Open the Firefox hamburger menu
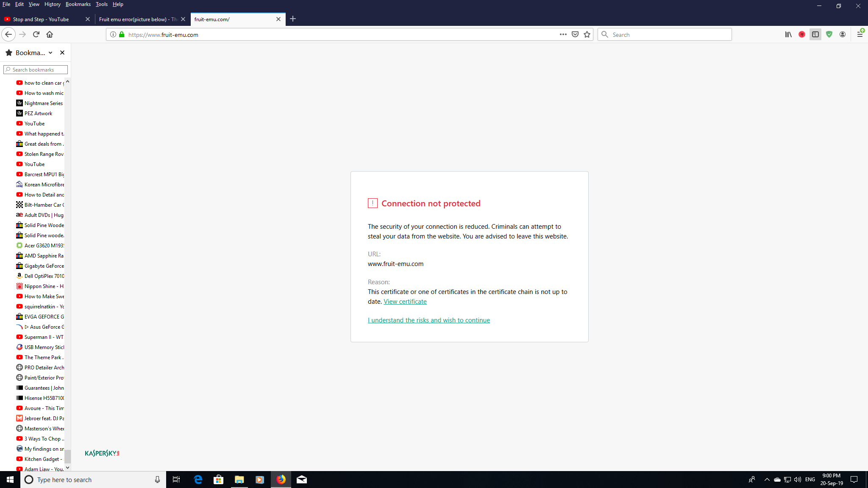 coord(860,34)
